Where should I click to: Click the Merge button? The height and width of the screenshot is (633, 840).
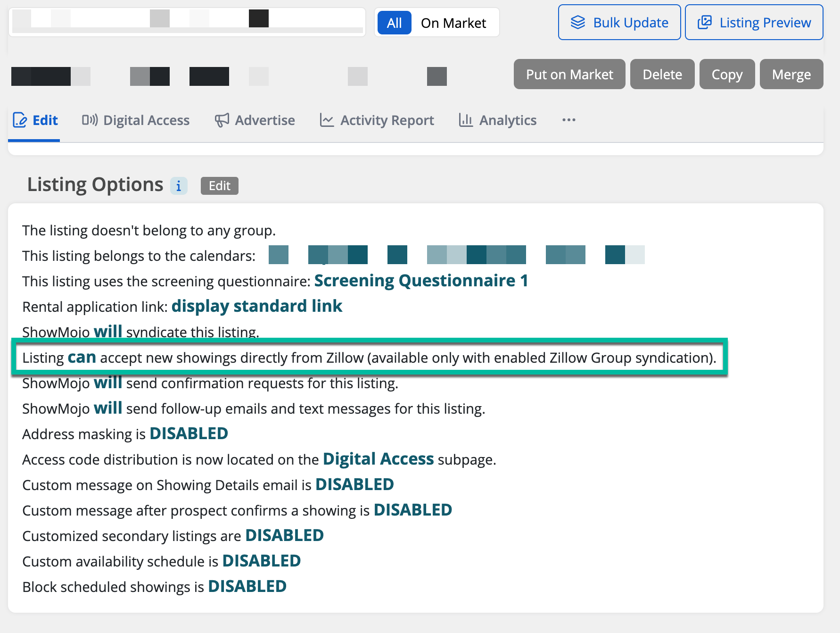(791, 74)
